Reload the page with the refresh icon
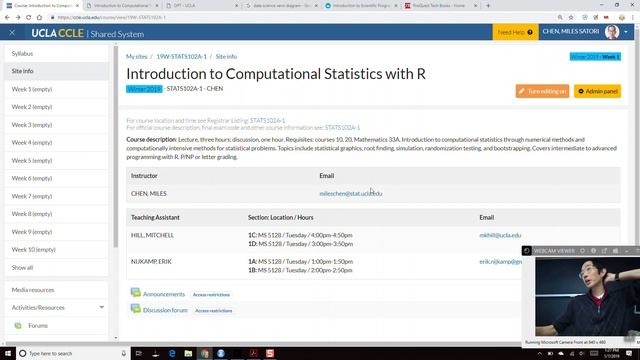Viewport: 640px width, 360px height. coord(28,17)
